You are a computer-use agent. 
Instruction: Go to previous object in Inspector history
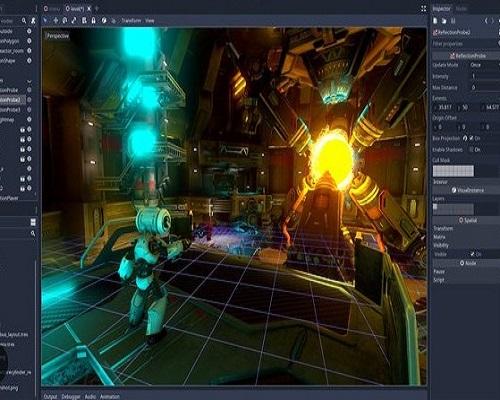tap(486, 21)
